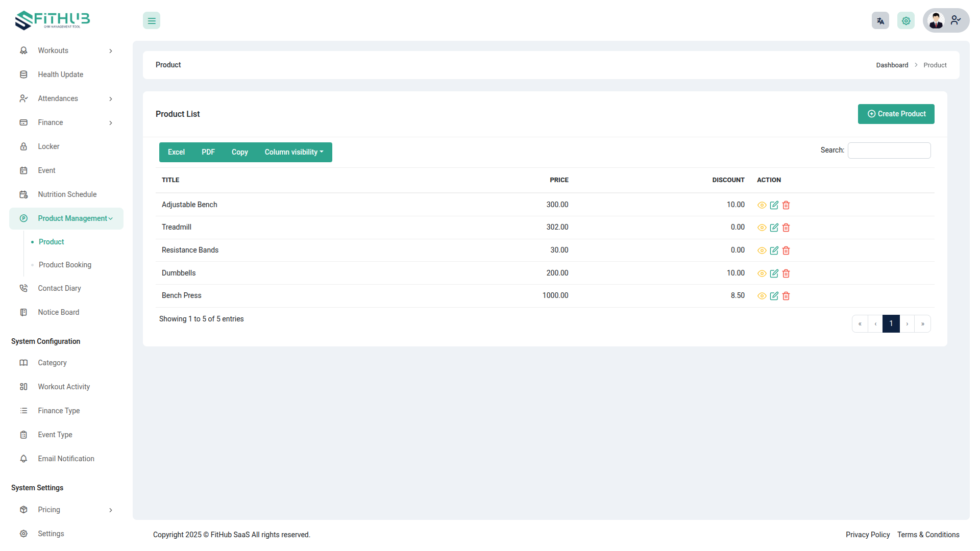Click the green settings gear in header

click(x=905, y=21)
